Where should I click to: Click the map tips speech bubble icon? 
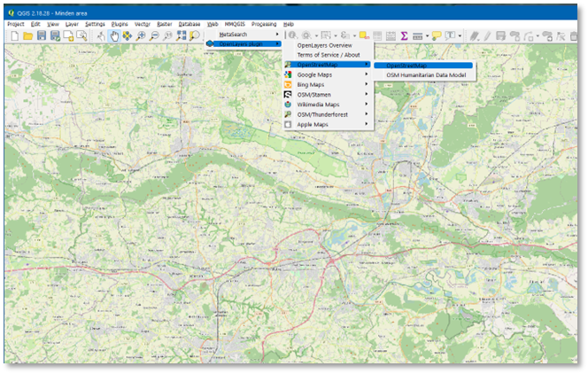coord(435,35)
